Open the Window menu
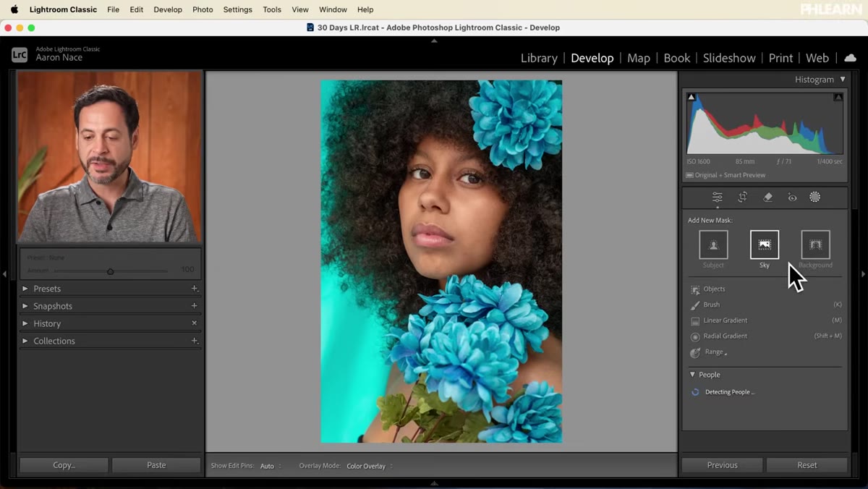This screenshot has height=489, width=868. [333, 9]
